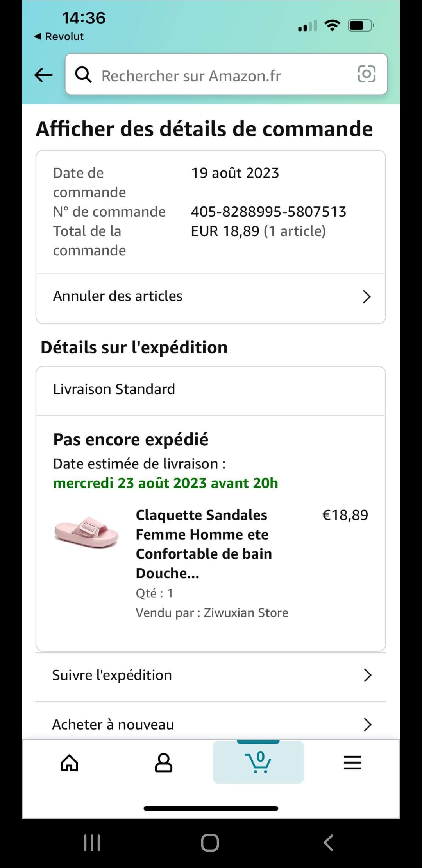
Task: Go to the Home tab icon
Action: coord(70,763)
